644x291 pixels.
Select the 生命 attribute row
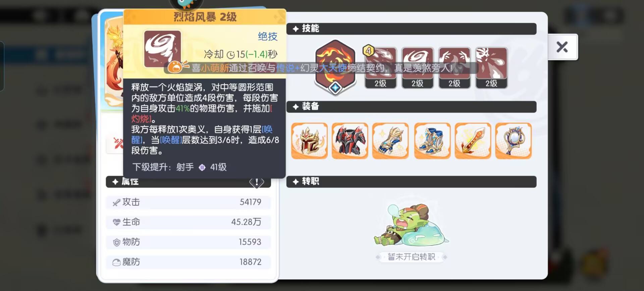pyautogui.click(x=188, y=222)
